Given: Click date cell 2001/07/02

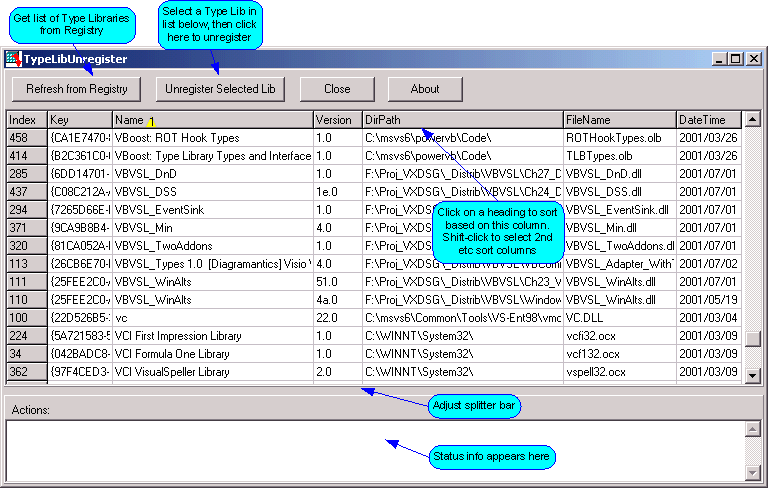Looking at the screenshot, I should (x=709, y=264).
